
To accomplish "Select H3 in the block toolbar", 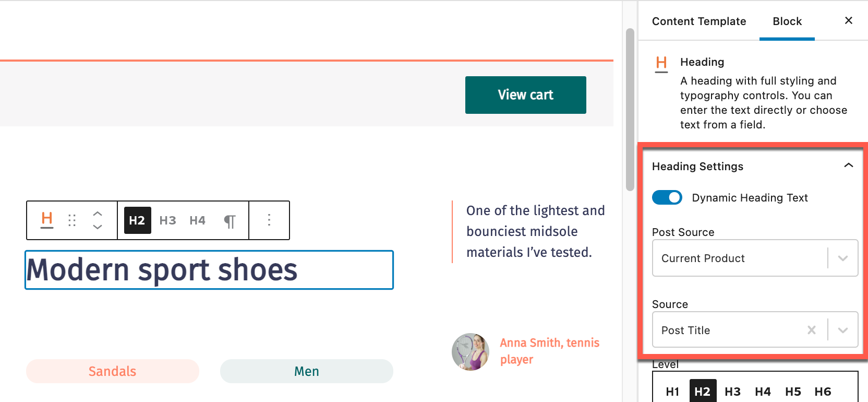I will click(167, 220).
